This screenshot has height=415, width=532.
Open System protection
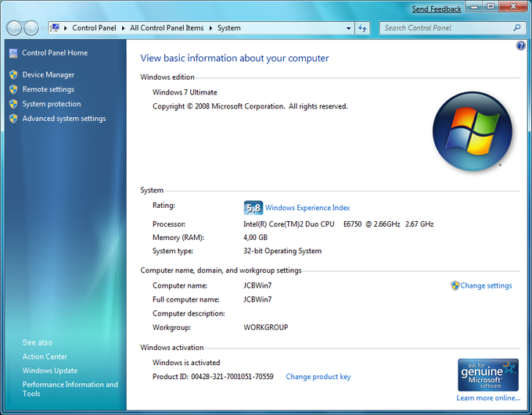(52, 104)
